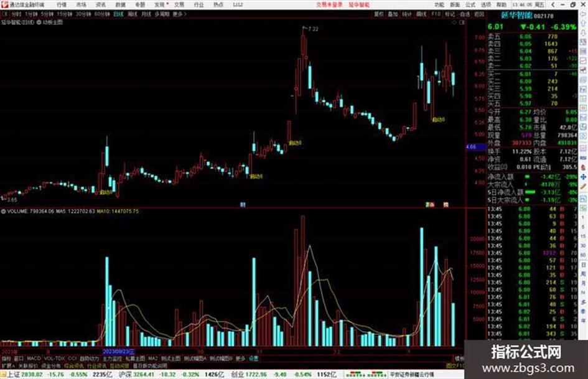The width and height of the screenshot is (588, 379).
Task: Click the blue info marker on the time axis
Action: click(243, 205)
